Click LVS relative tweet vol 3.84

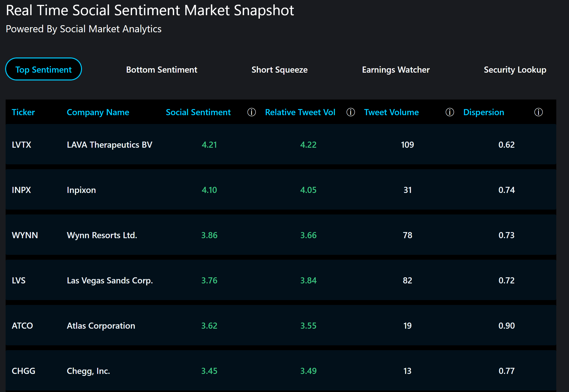point(308,280)
